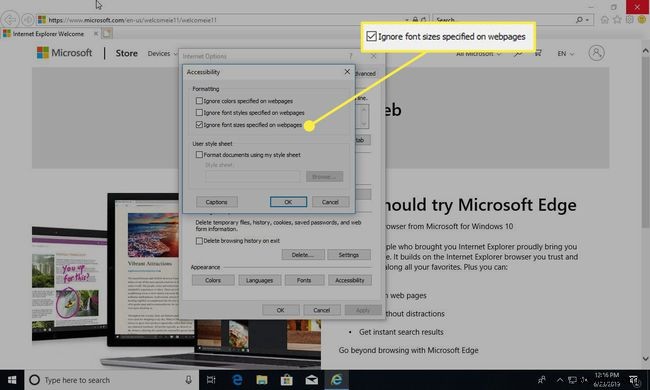Open the Windows Start button
This screenshot has height=390, width=650.
(12, 380)
